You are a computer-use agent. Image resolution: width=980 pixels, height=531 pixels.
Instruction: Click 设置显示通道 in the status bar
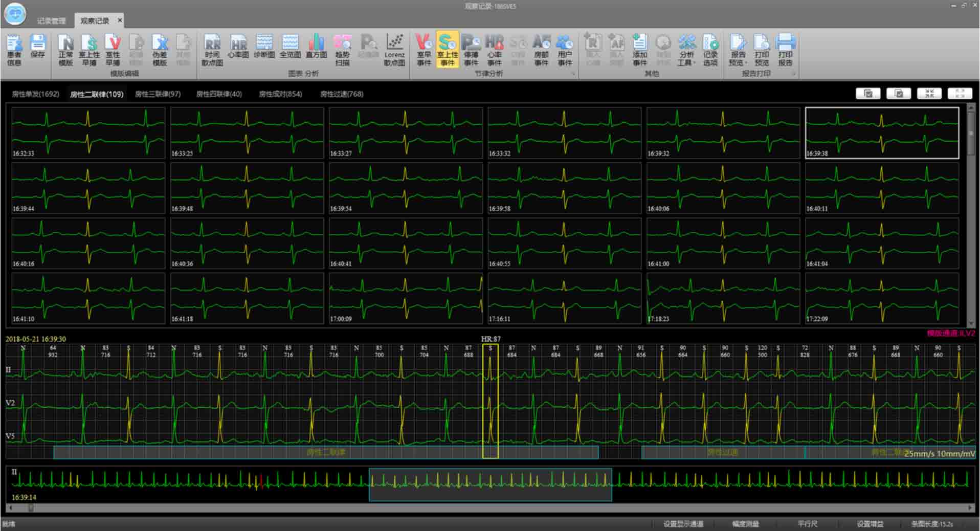pyautogui.click(x=683, y=524)
